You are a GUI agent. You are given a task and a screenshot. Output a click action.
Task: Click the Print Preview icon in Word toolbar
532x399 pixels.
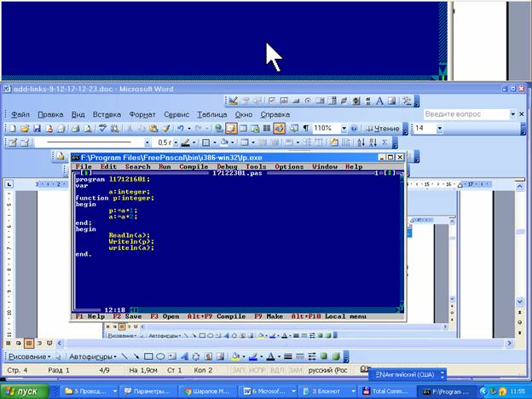point(88,129)
